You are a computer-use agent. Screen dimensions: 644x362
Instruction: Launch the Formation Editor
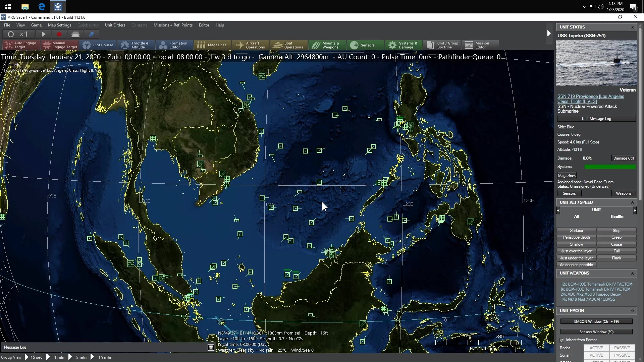(x=174, y=45)
